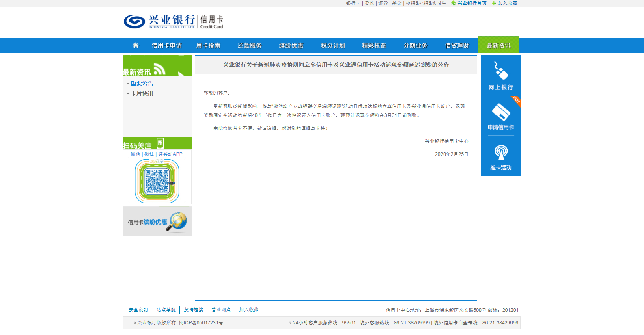Open the 银行卡 top link
The image size is (644, 335).
coord(353,3)
